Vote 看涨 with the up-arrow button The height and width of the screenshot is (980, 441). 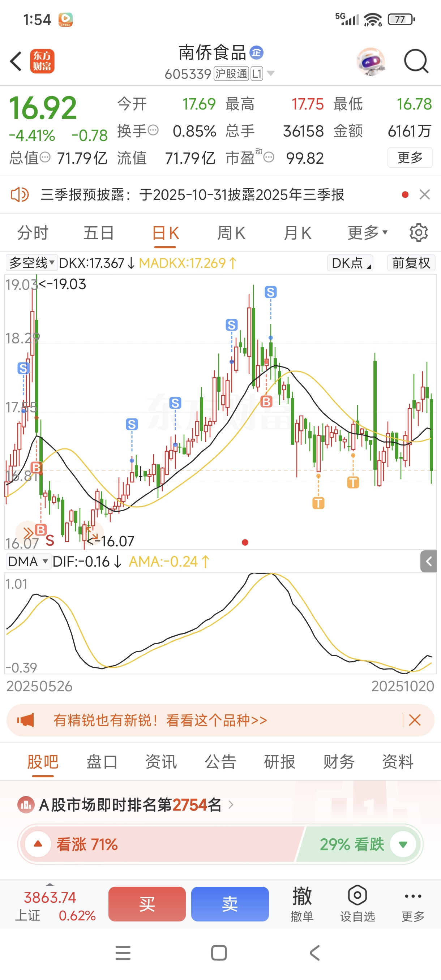(x=38, y=844)
